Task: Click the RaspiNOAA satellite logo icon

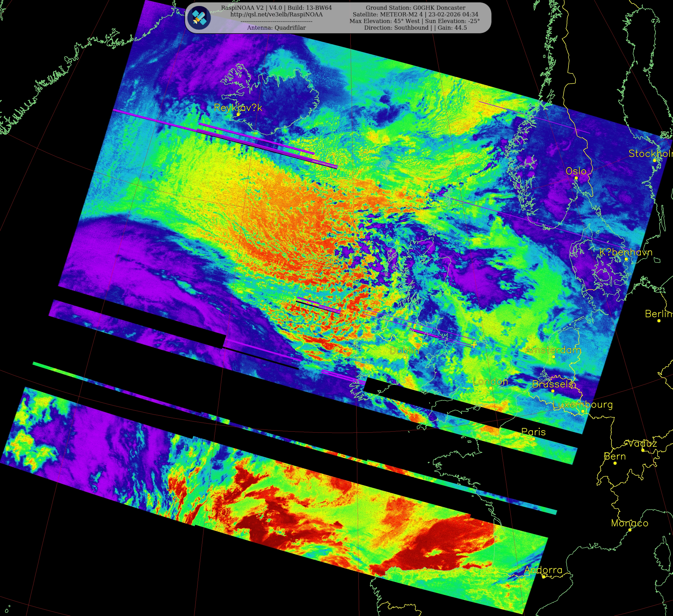Action: coord(199,17)
